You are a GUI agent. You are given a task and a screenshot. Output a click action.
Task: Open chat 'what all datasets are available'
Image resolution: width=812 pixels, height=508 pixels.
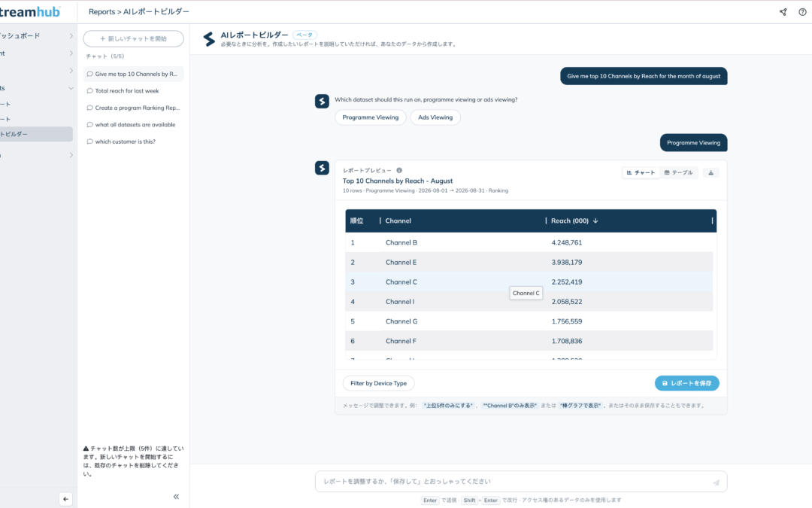134,125
